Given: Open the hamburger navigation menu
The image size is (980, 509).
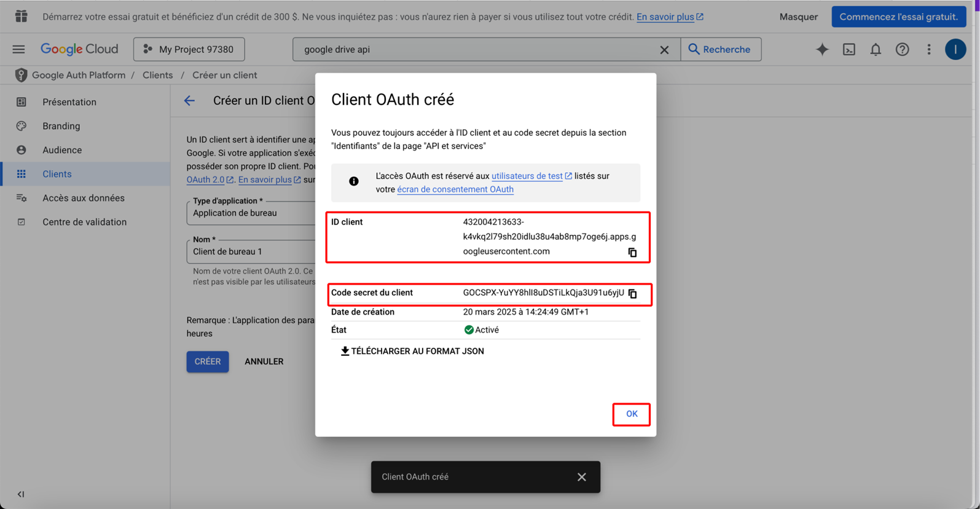Looking at the screenshot, I should [x=19, y=50].
